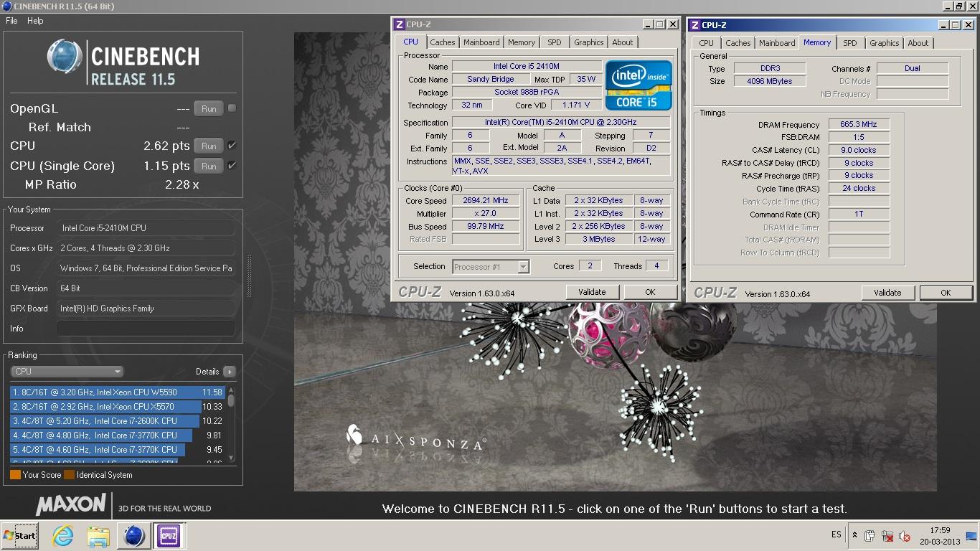Click the orange Your Score legend swatch
980x551 pixels.
click(15, 475)
